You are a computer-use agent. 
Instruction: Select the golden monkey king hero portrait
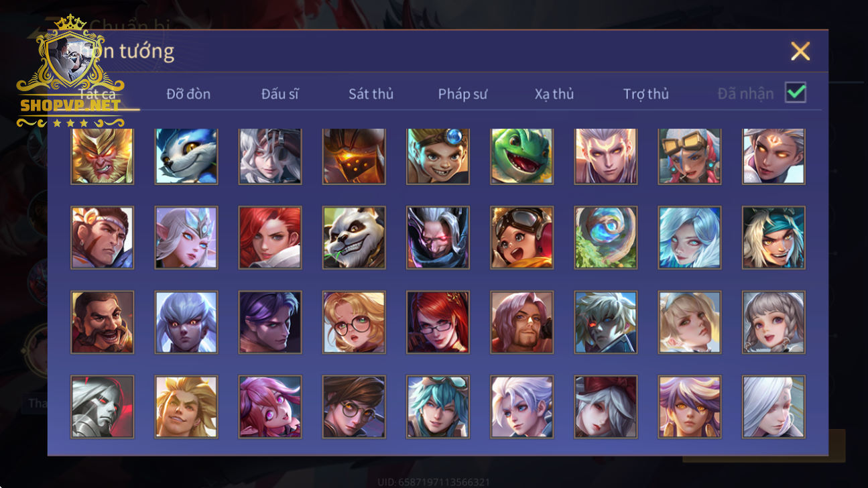point(103,156)
